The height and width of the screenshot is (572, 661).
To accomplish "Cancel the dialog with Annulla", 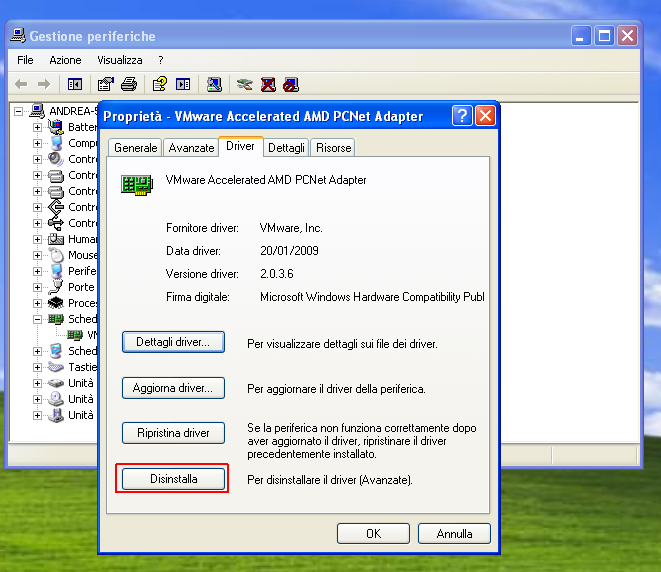I will point(454,534).
